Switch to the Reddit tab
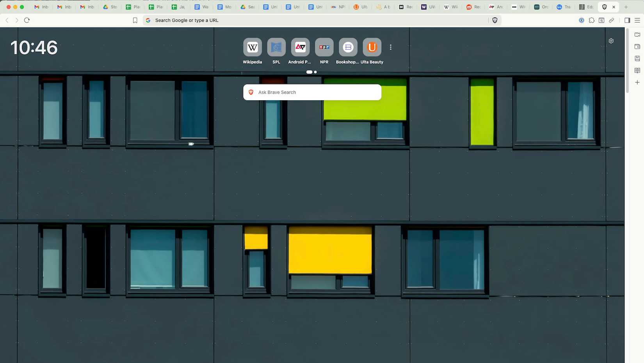The width and height of the screenshot is (644, 363). (473, 7)
